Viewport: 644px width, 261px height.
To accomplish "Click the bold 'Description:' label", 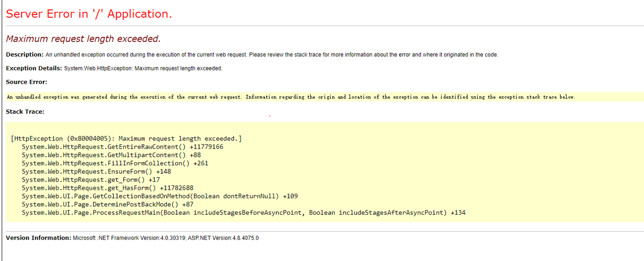I will [x=25, y=54].
